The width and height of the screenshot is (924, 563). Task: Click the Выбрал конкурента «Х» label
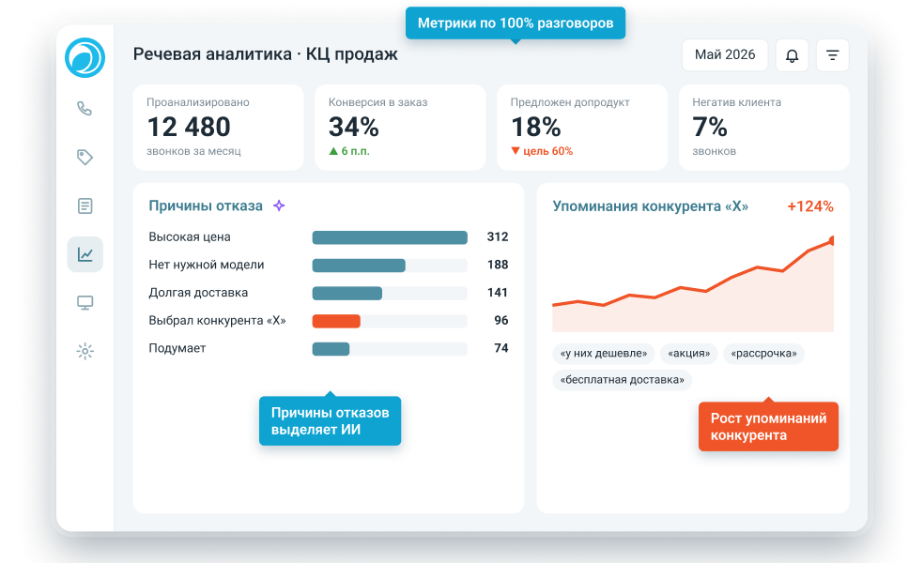pos(218,320)
